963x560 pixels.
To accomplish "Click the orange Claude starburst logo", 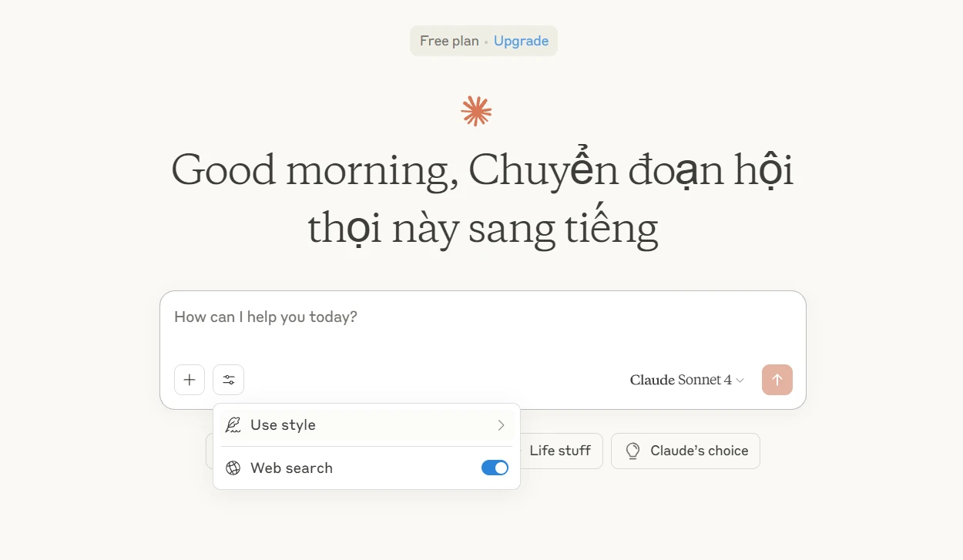I will pos(476,111).
